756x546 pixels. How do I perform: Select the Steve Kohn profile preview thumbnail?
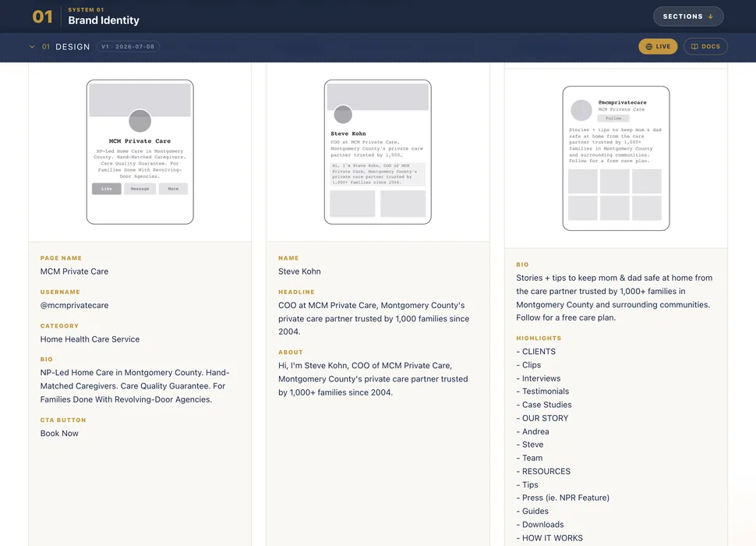click(377, 152)
